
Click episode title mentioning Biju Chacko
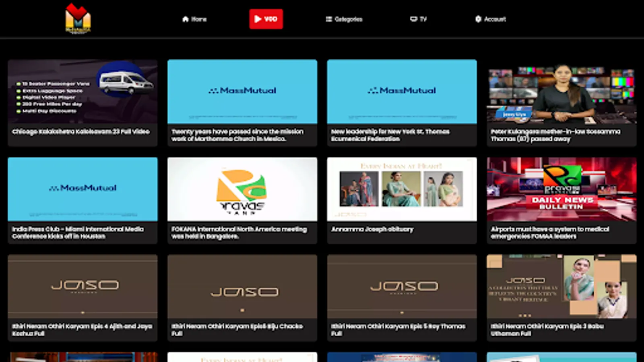click(x=237, y=330)
